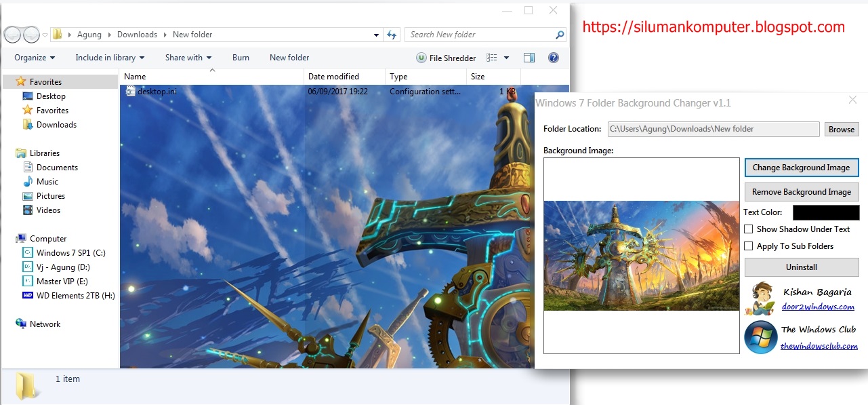868x405 pixels.
Task: Open the view options dropdown arrow
Action: (x=506, y=58)
